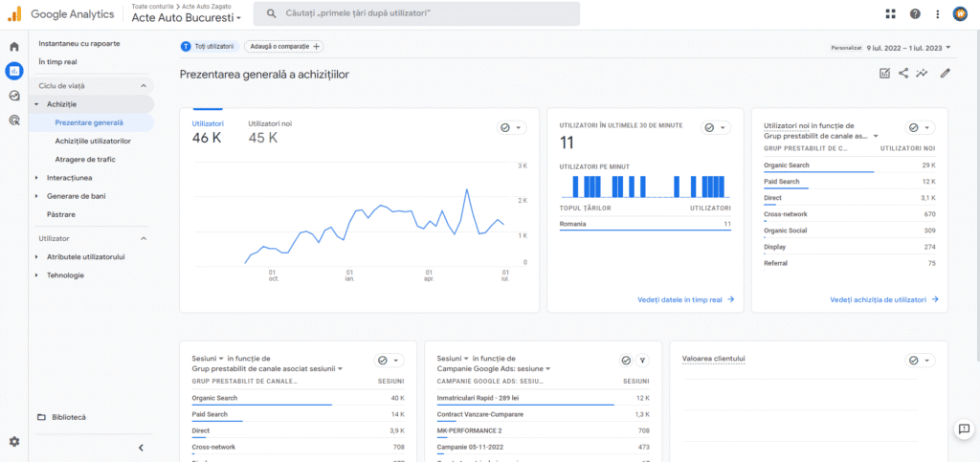Select Achizițiile utilizatorilor report
This screenshot has width=980, height=462.
coord(93,141)
